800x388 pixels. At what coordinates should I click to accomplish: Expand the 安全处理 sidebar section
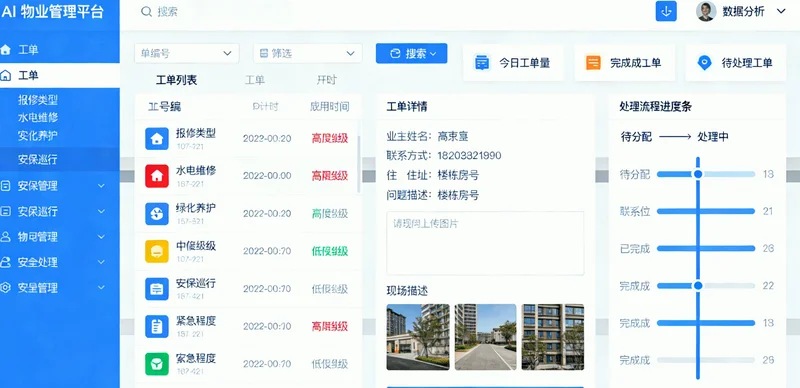(101, 262)
